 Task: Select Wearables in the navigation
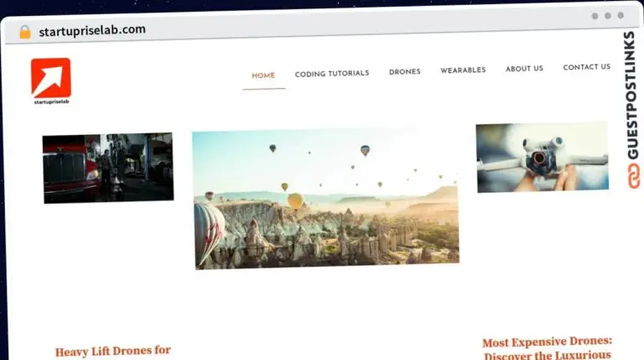tap(463, 70)
